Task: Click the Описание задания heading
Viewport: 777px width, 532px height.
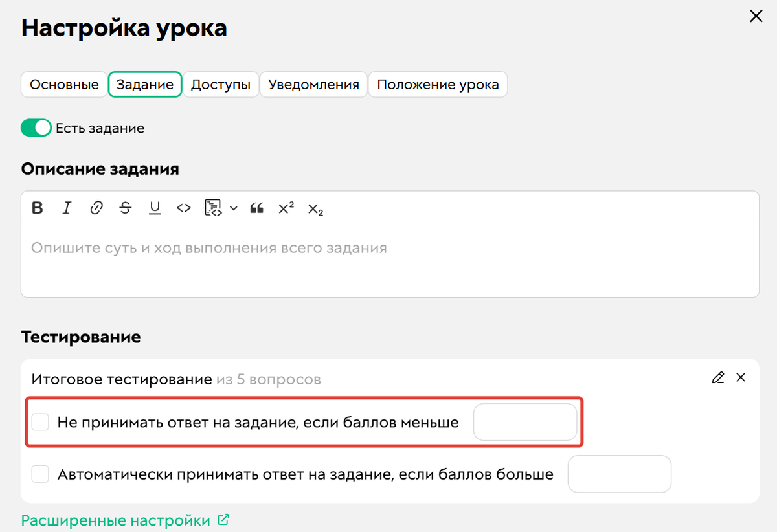Action: (x=100, y=170)
